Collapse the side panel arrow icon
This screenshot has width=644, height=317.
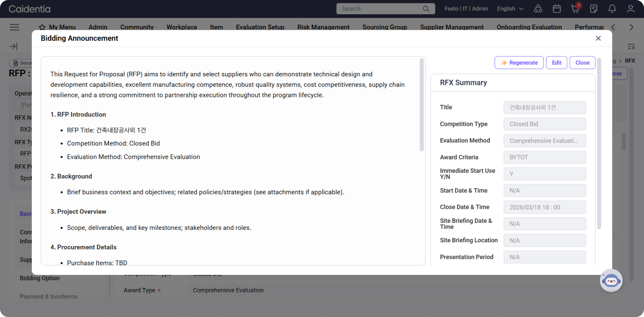[13, 46]
